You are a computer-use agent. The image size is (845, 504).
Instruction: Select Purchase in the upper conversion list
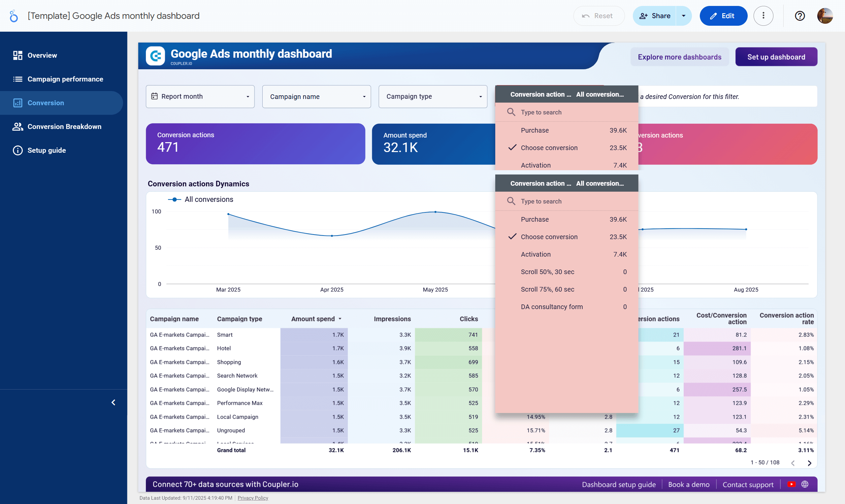pyautogui.click(x=567, y=130)
